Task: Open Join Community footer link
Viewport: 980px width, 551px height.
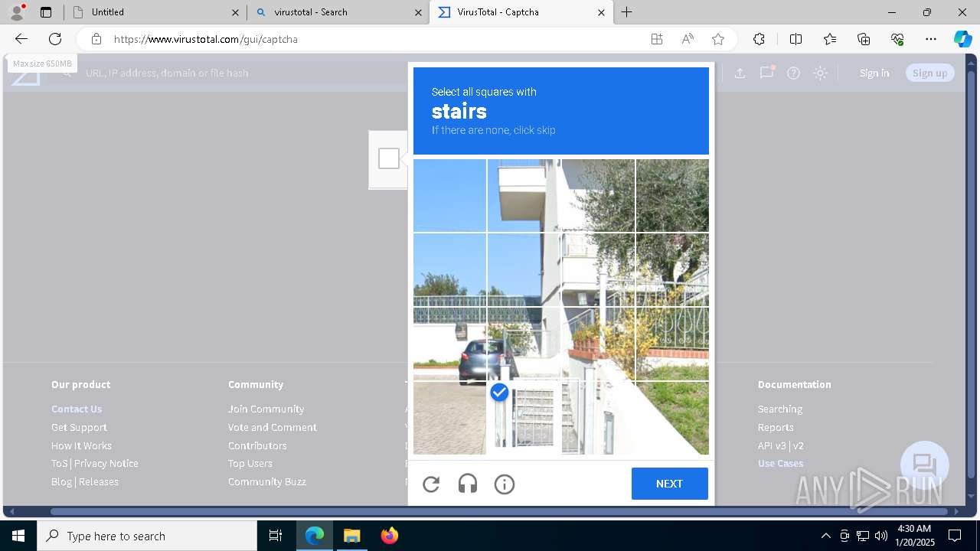Action: (x=266, y=409)
